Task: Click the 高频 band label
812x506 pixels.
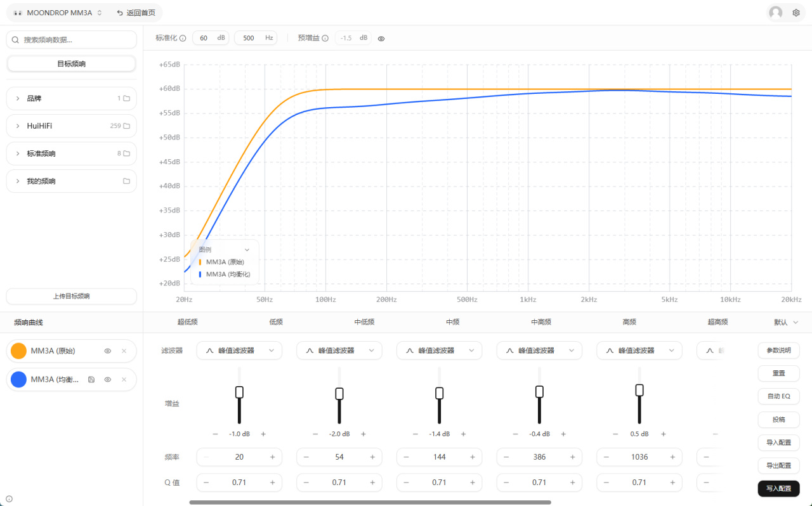Action: click(x=629, y=322)
